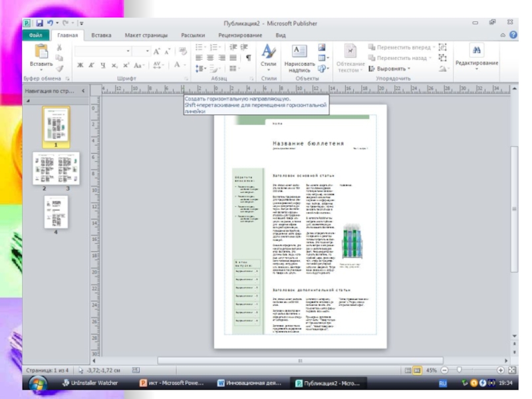Expand the Editing (Редактирование) dropdown
Image resolution: width=532 pixels, height=399 pixels.
tap(476, 63)
